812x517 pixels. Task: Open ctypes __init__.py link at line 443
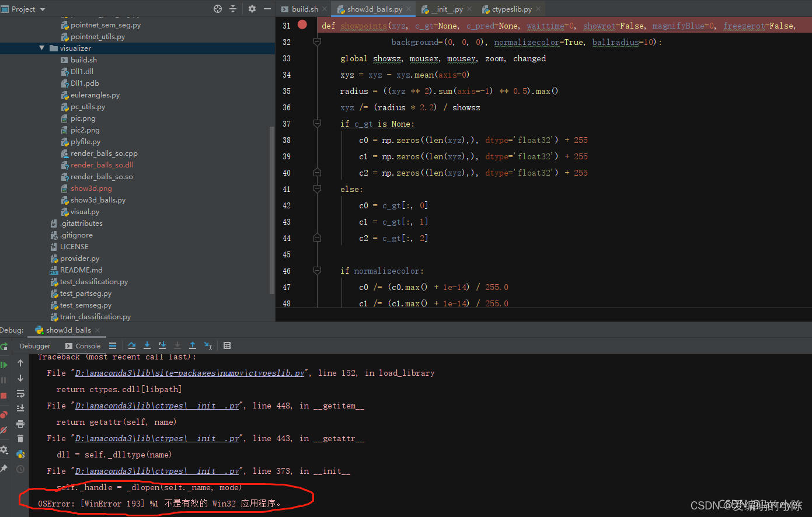pos(158,438)
